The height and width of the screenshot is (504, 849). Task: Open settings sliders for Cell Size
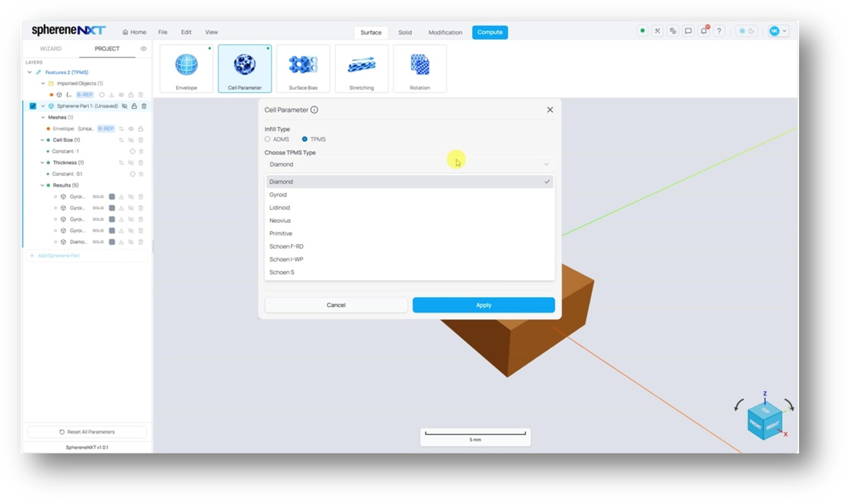coord(121,140)
